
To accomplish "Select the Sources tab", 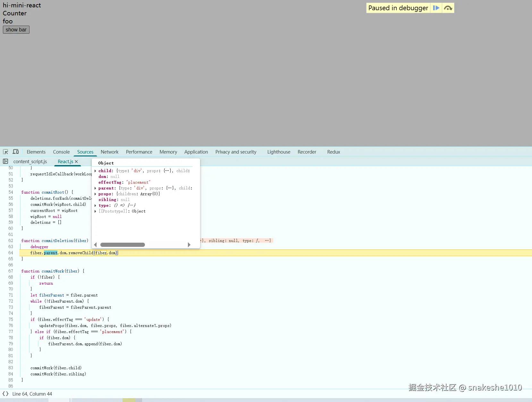I will point(85,152).
